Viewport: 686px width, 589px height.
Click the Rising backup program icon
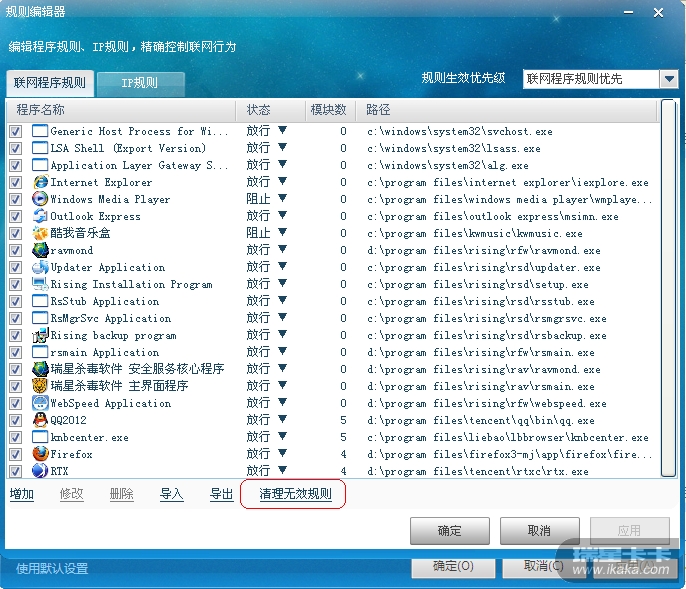click(x=40, y=335)
